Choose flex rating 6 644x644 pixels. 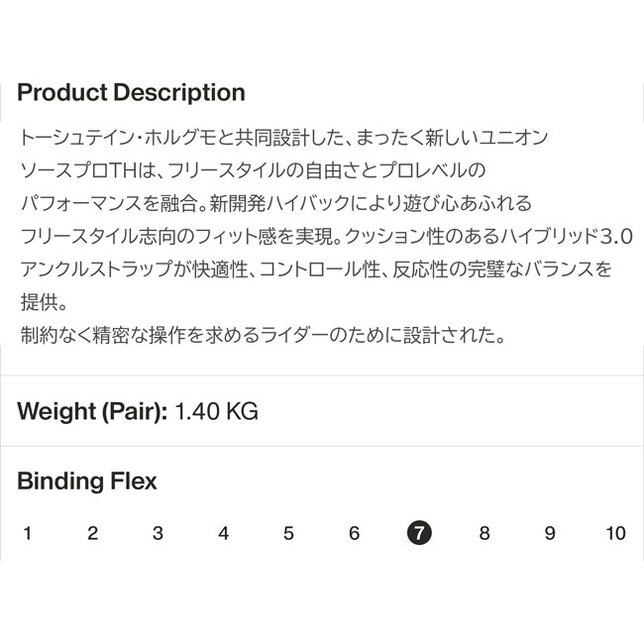pos(354,533)
